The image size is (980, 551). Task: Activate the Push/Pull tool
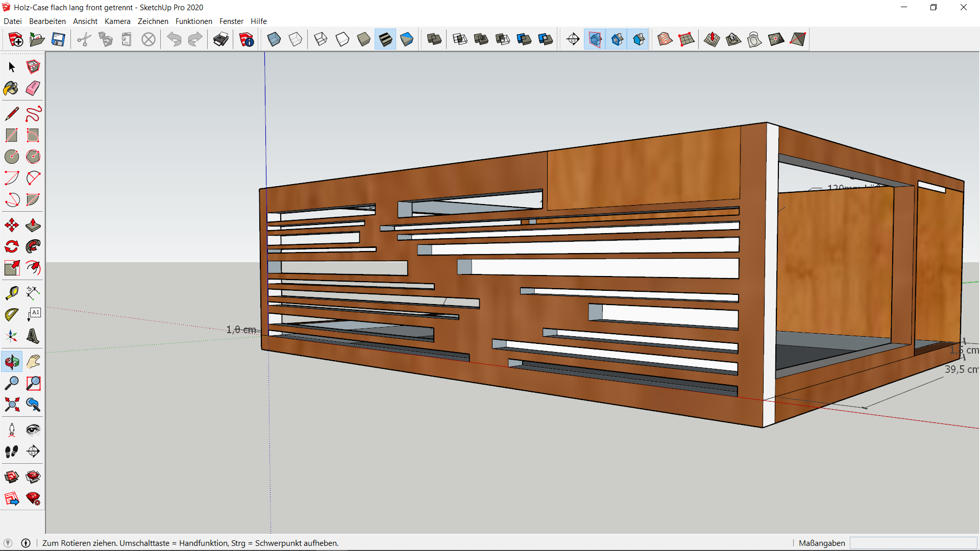pos(33,225)
